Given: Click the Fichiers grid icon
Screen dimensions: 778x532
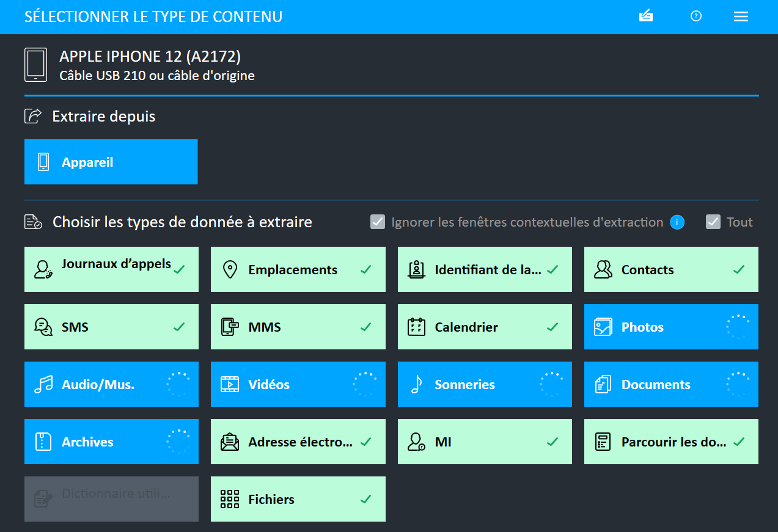Looking at the screenshot, I should pyautogui.click(x=229, y=499).
